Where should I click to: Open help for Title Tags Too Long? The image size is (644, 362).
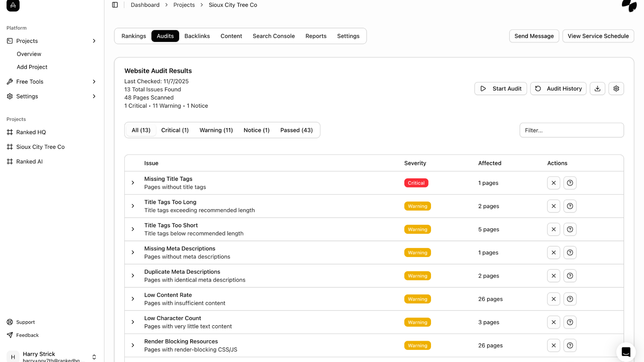570,206
